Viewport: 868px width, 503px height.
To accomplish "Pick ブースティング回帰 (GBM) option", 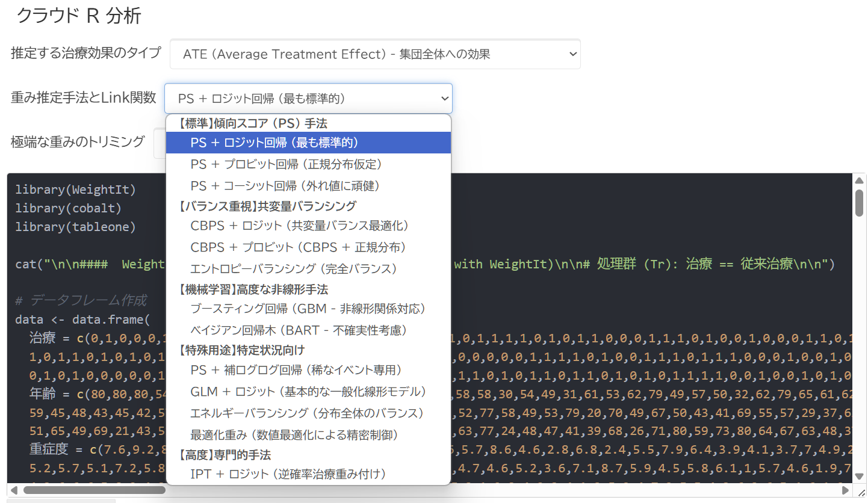I will click(308, 309).
